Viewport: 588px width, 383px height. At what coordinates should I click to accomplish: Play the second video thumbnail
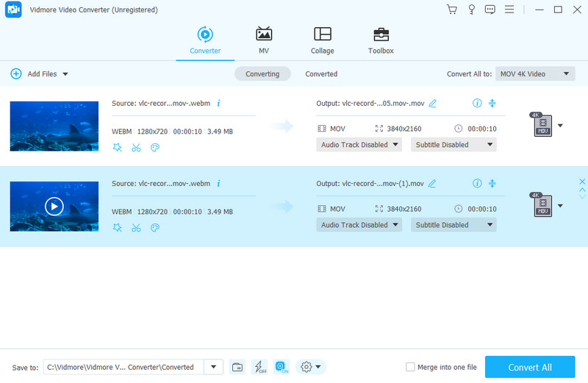pos(54,207)
